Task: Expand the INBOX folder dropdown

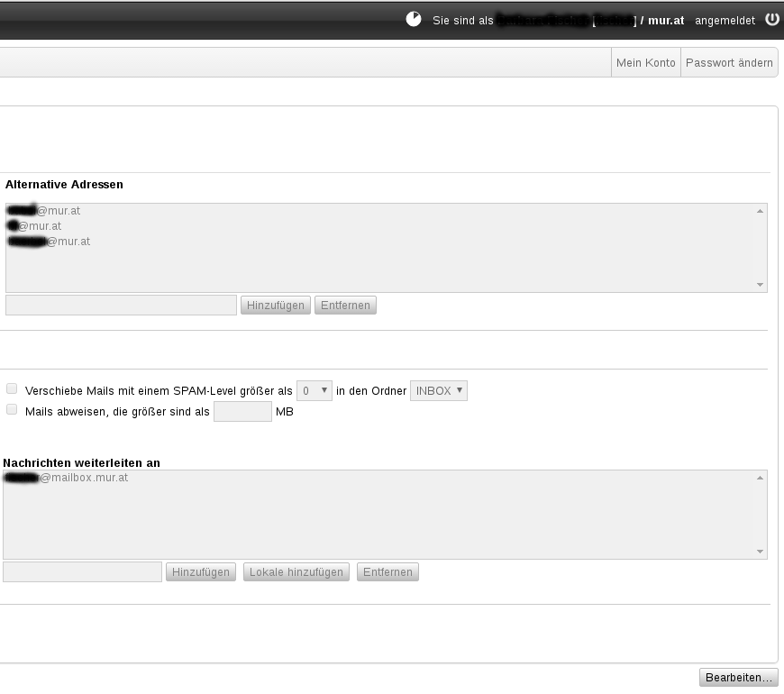Action: point(439,391)
